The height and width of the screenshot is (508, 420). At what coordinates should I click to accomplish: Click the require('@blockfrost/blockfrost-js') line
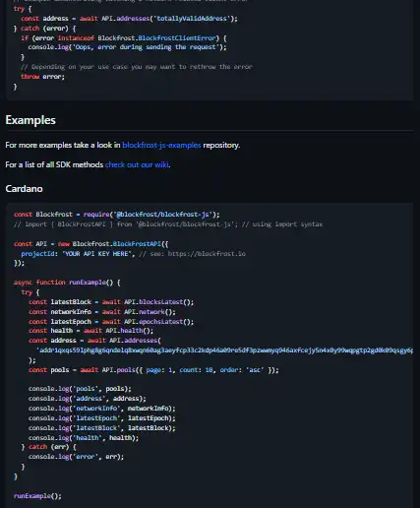tap(117, 215)
